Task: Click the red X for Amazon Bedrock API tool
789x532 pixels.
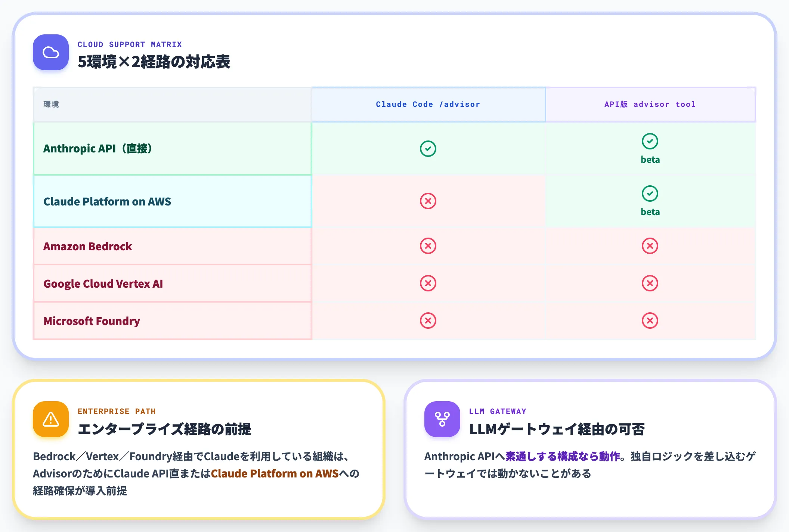Action: [x=650, y=246]
